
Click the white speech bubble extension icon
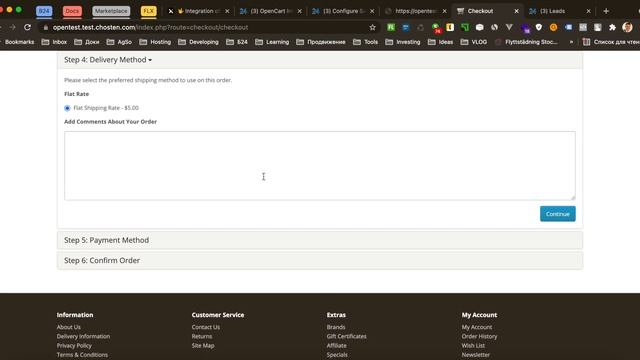click(x=480, y=27)
